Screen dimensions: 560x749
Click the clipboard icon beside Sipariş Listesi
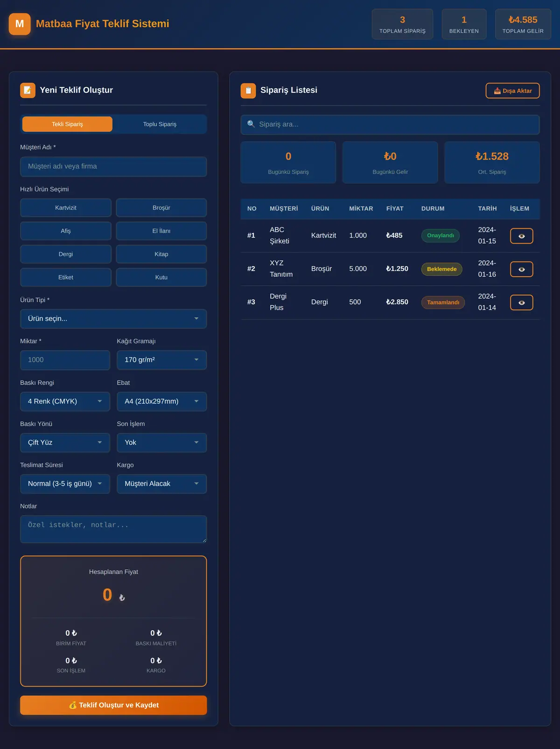[248, 91]
